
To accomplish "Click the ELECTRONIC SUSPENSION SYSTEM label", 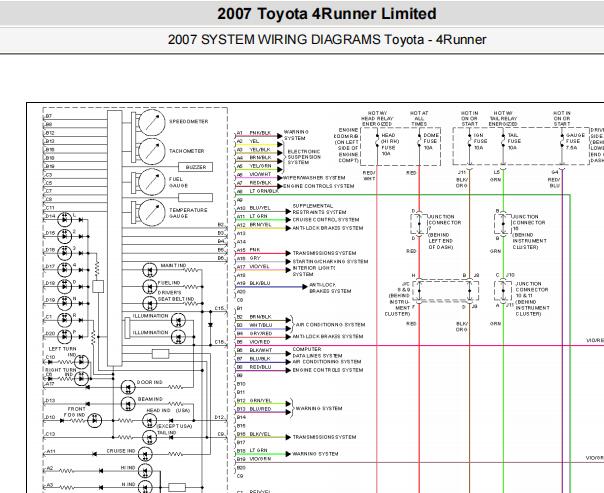I will [x=304, y=157].
